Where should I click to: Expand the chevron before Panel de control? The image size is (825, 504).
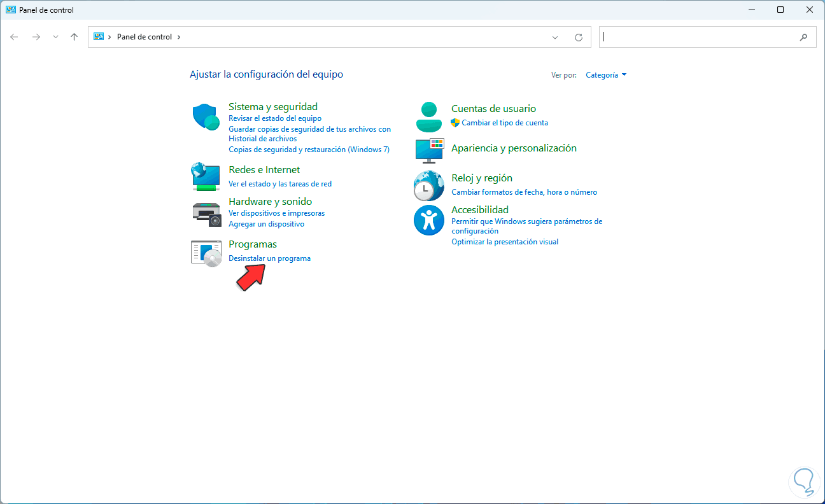(x=110, y=37)
